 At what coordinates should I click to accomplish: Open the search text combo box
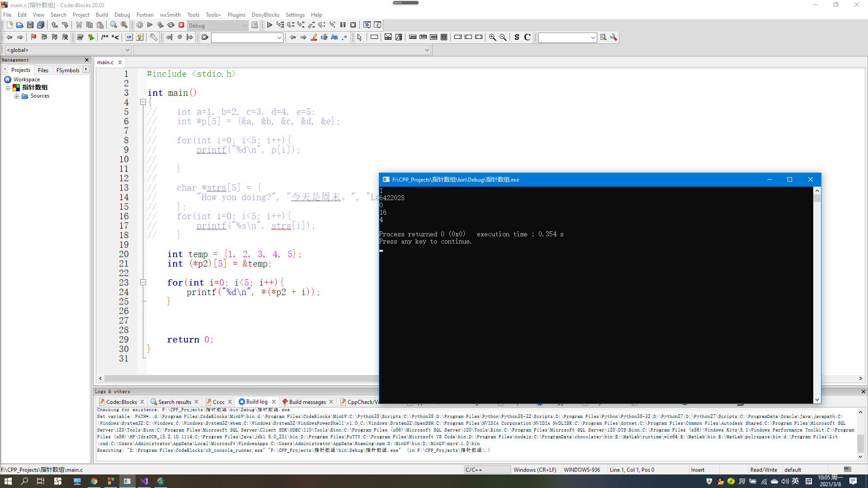pos(247,38)
